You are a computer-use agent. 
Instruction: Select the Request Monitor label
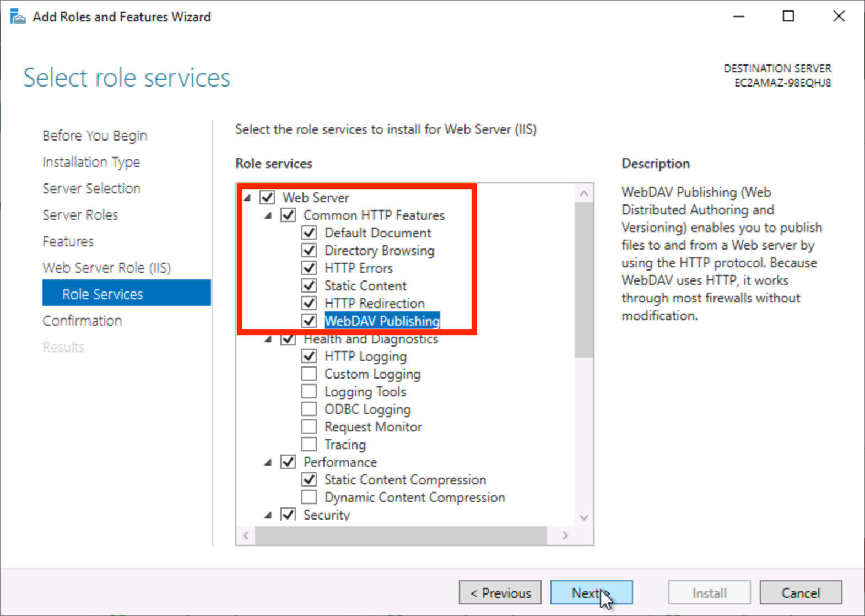(373, 426)
